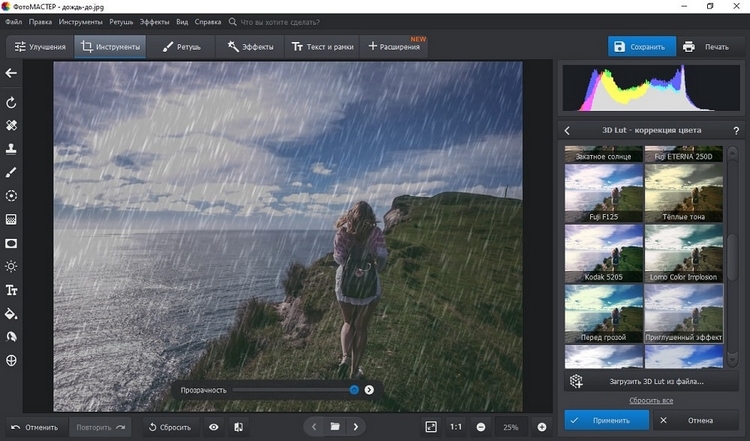Screen dimensions: 750x441
Task: Select the rotate tool icon
Action: point(12,103)
